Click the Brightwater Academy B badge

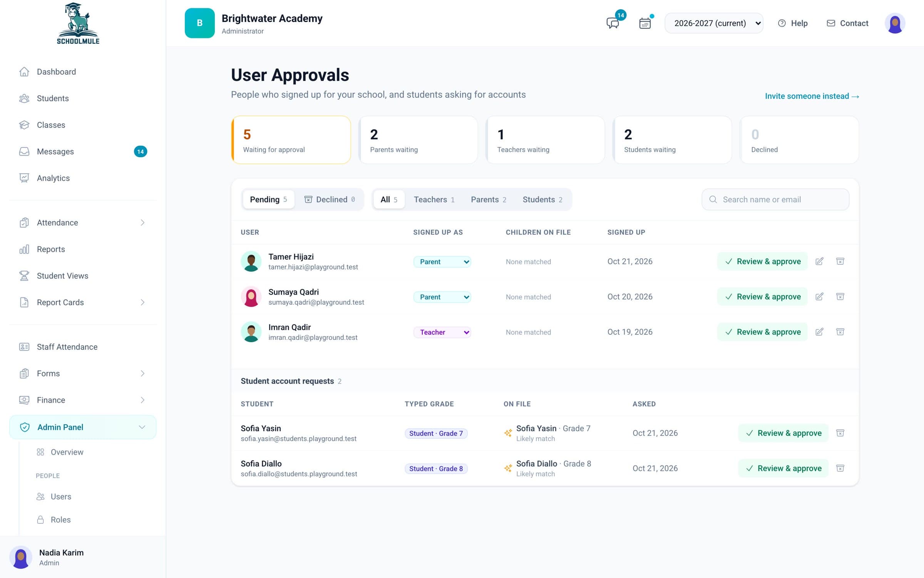pos(199,23)
